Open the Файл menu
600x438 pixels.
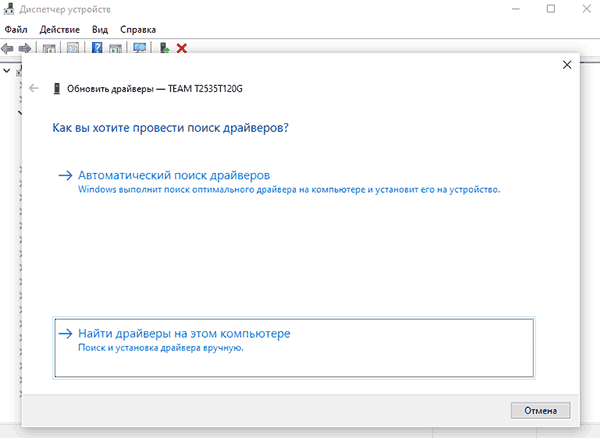[16, 29]
